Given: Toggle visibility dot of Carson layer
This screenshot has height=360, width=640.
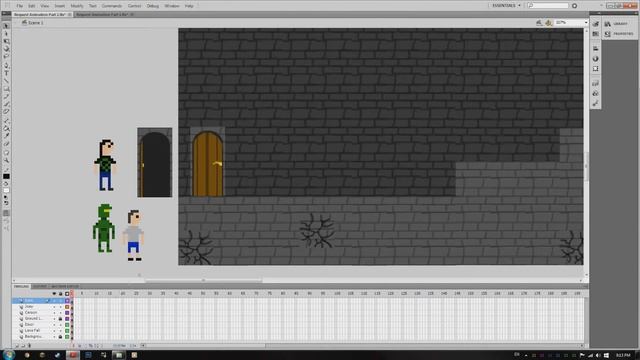Looking at the screenshot, I should pos(54,313).
